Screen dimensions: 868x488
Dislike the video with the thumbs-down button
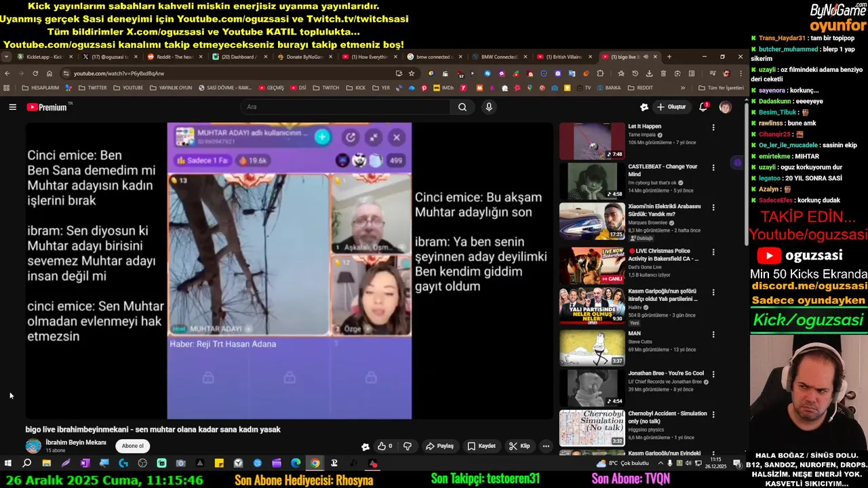(x=408, y=446)
